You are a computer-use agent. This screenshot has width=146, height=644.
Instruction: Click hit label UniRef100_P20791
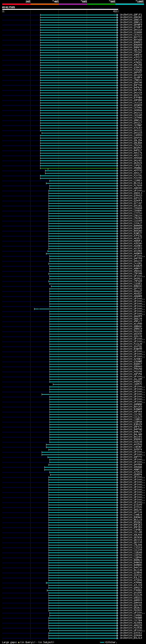(131, 175)
